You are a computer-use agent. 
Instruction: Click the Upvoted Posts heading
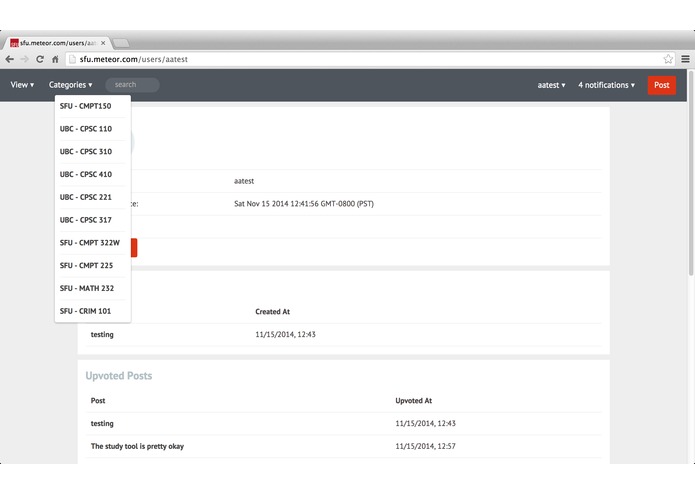coord(119,376)
